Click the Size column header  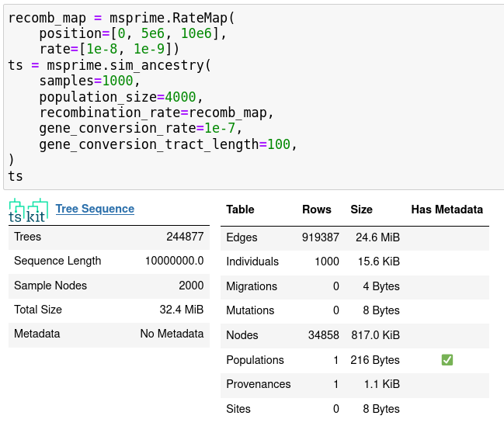pos(361,210)
